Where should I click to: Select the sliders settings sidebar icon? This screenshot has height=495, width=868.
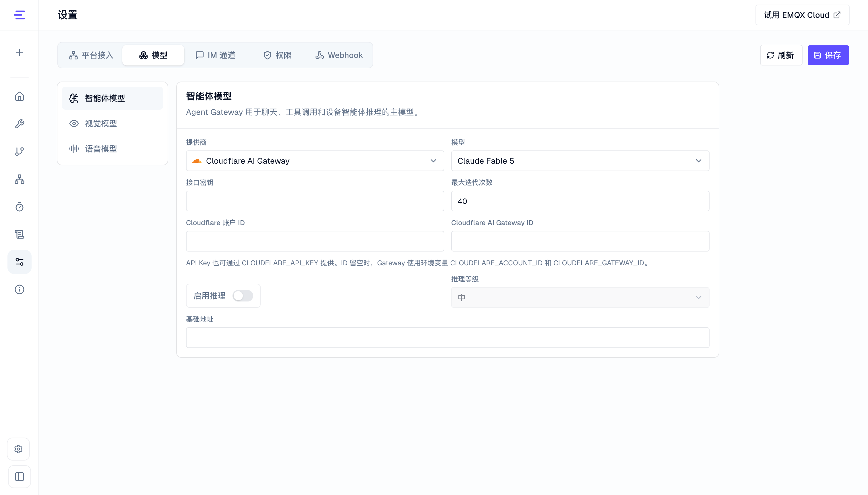pos(19,262)
